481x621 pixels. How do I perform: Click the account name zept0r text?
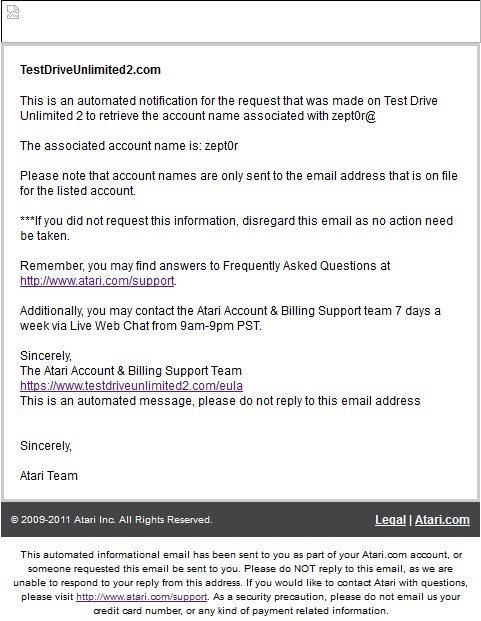coord(221,146)
